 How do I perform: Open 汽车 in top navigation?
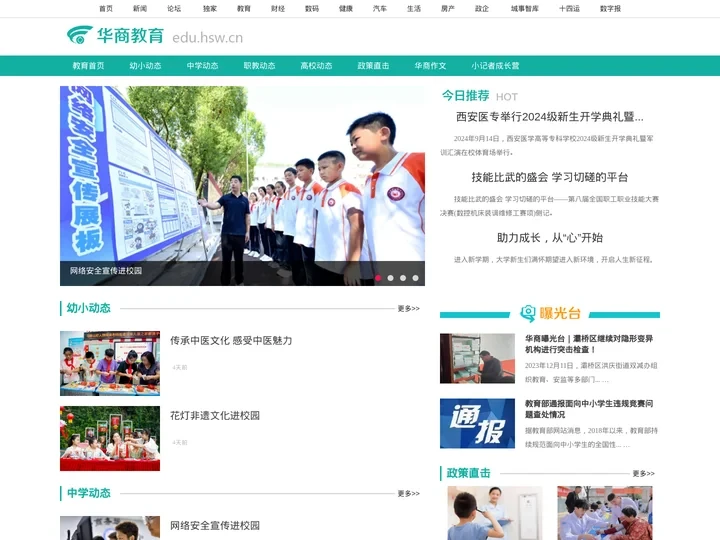(380, 9)
